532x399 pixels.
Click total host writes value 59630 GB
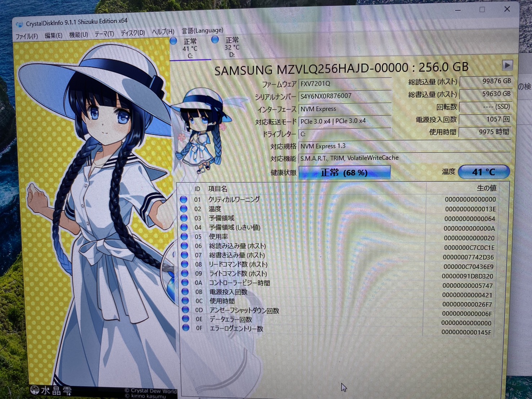point(486,94)
